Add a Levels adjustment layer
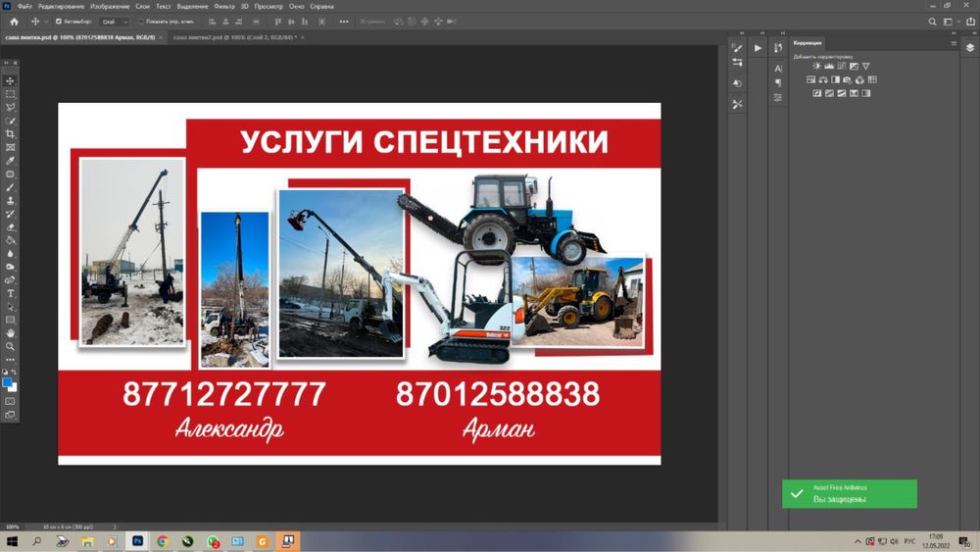The height and width of the screenshot is (552, 980). (829, 66)
